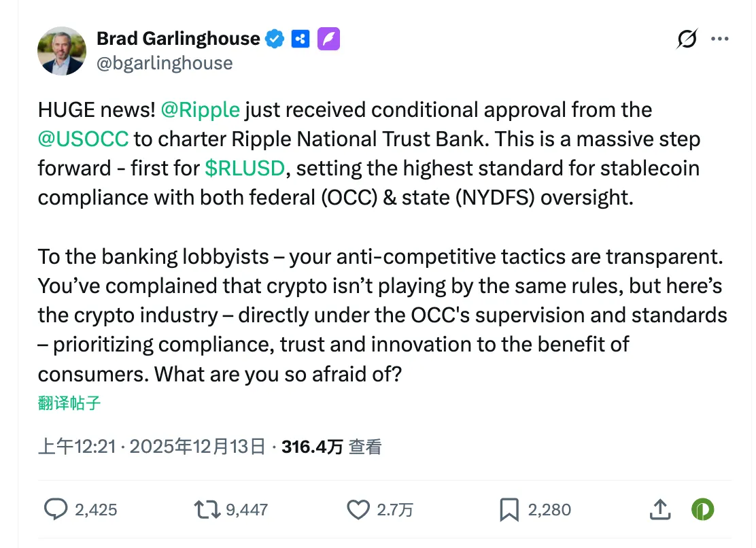Click 翻译帖子 to translate the post
756x548 pixels.
tap(68, 403)
